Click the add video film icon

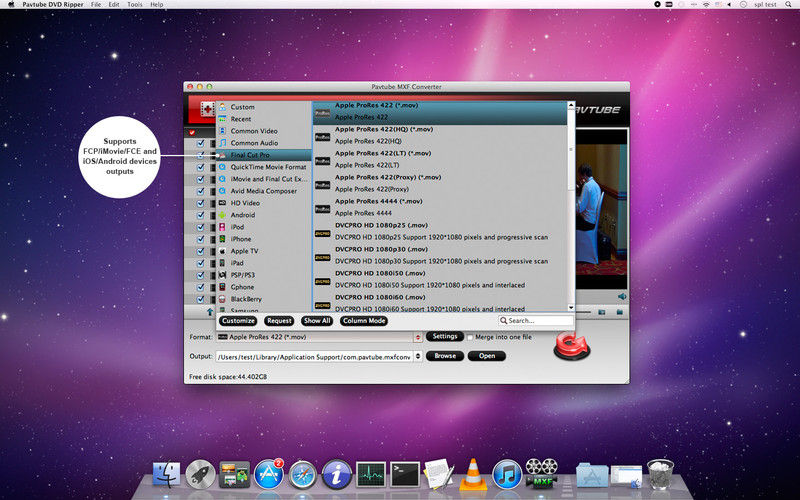[208, 108]
